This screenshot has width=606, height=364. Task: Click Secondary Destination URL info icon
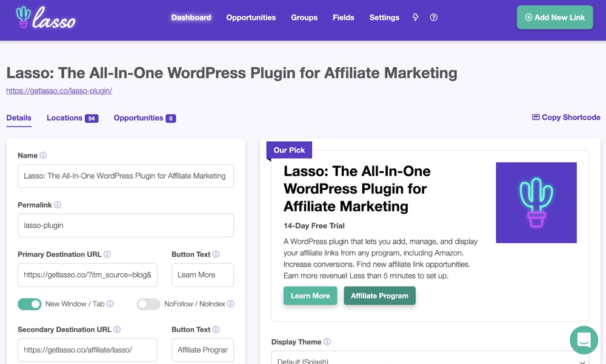(x=117, y=329)
